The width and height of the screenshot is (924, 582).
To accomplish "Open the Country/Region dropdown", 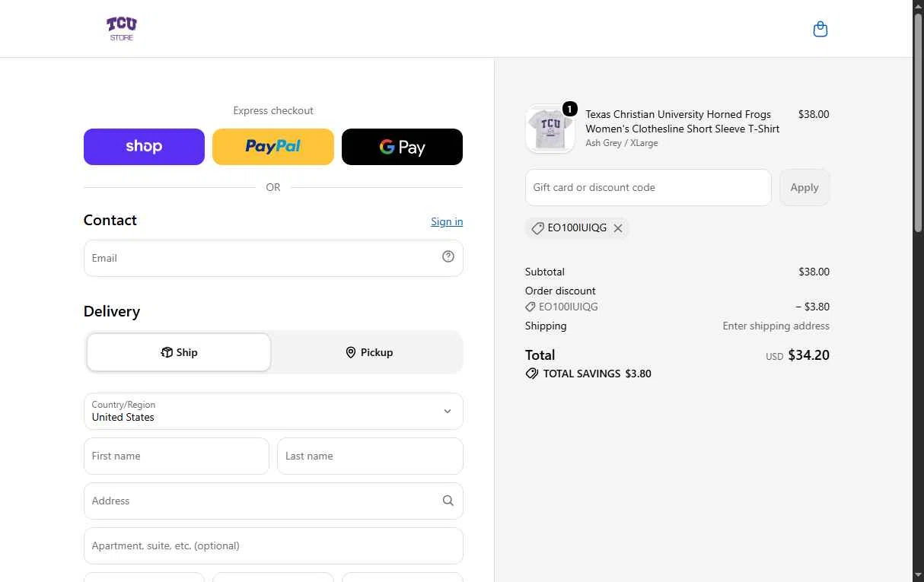I will pyautogui.click(x=273, y=411).
